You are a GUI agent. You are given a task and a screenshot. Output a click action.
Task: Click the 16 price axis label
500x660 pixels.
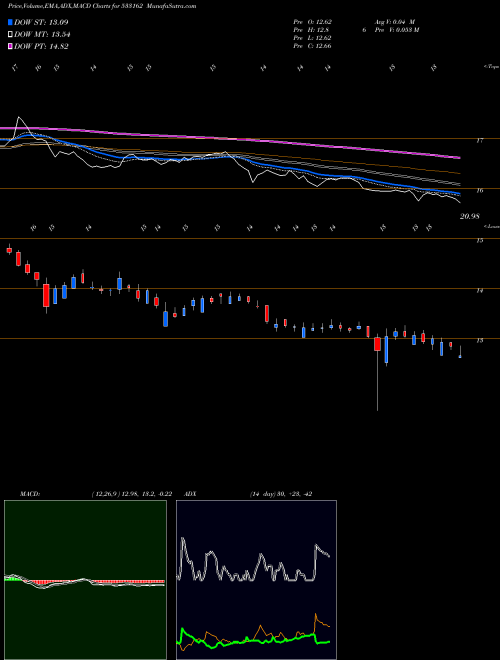coord(479,191)
